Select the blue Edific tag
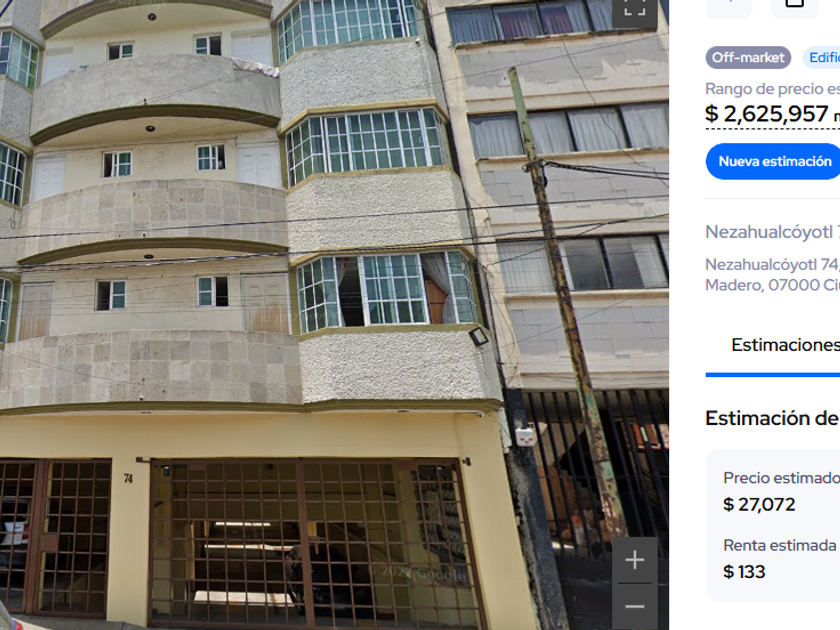 pos(821,57)
